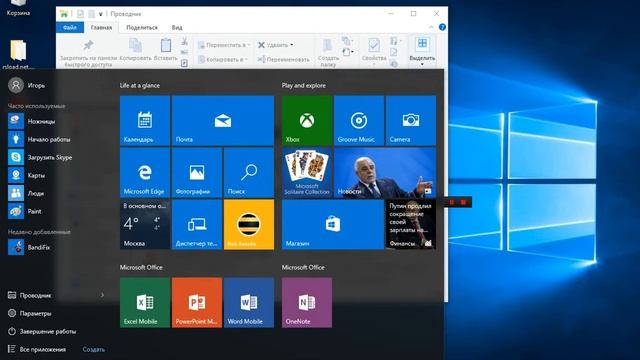640x360 pixels.
Task: Open the Store tile (Магазин)
Action: click(333, 224)
